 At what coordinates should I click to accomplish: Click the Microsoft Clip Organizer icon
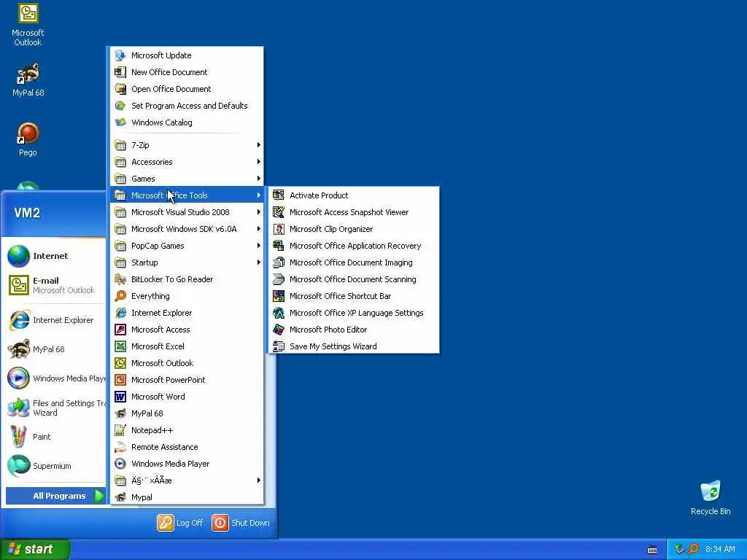(279, 229)
